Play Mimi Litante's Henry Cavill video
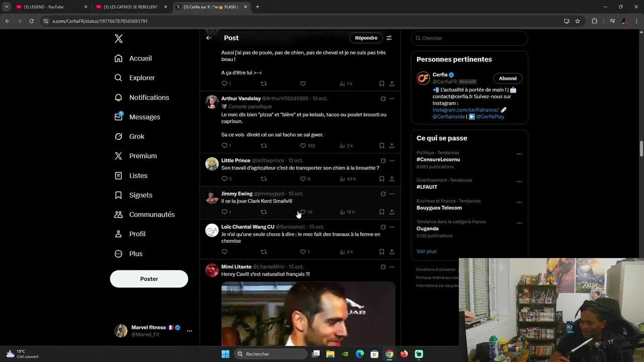The image size is (644, 362). tap(308, 314)
